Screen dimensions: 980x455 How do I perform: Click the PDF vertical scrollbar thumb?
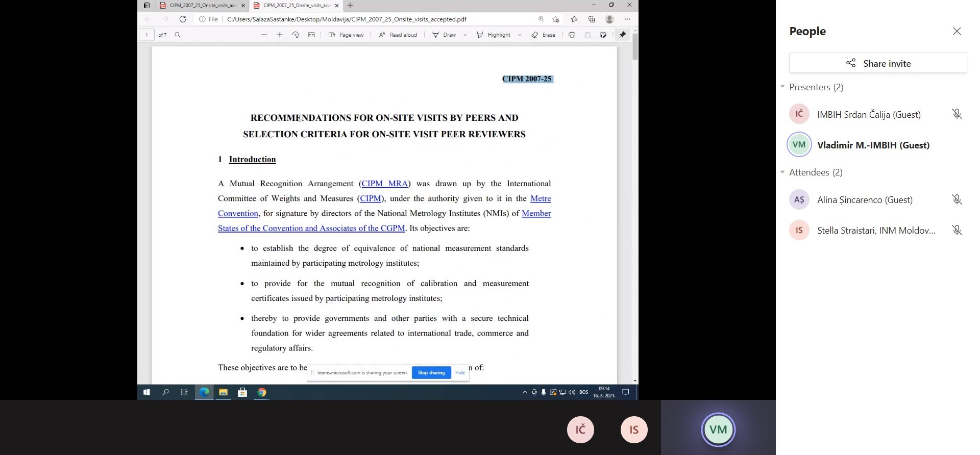point(635,47)
